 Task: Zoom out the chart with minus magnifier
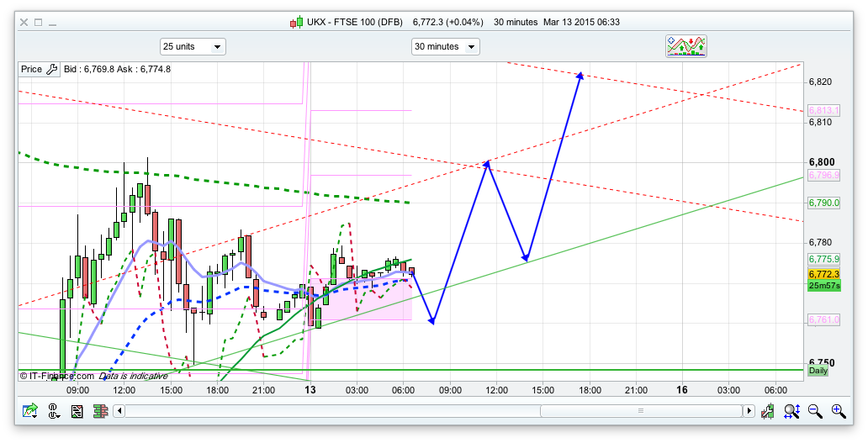(814, 411)
